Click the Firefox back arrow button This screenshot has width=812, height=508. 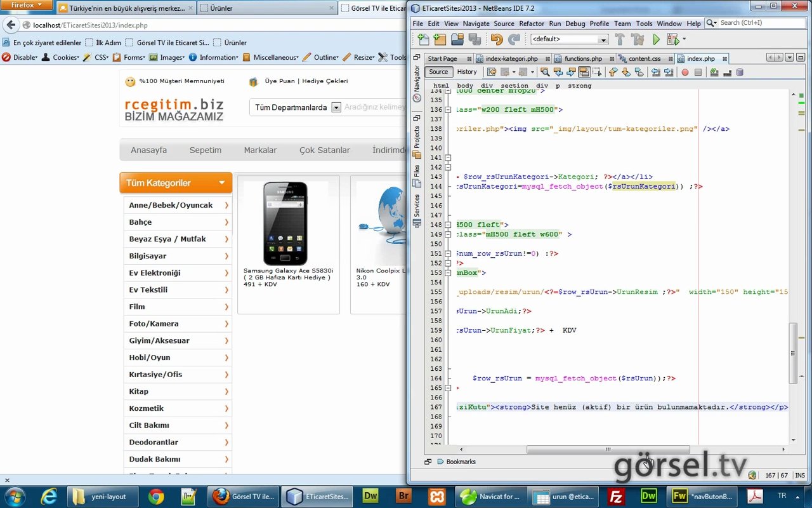point(11,25)
